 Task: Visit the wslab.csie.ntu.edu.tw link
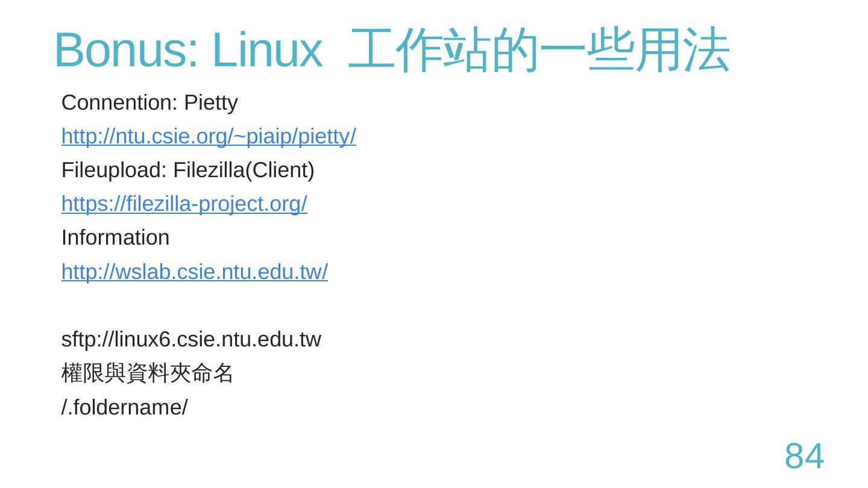(x=194, y=272)
